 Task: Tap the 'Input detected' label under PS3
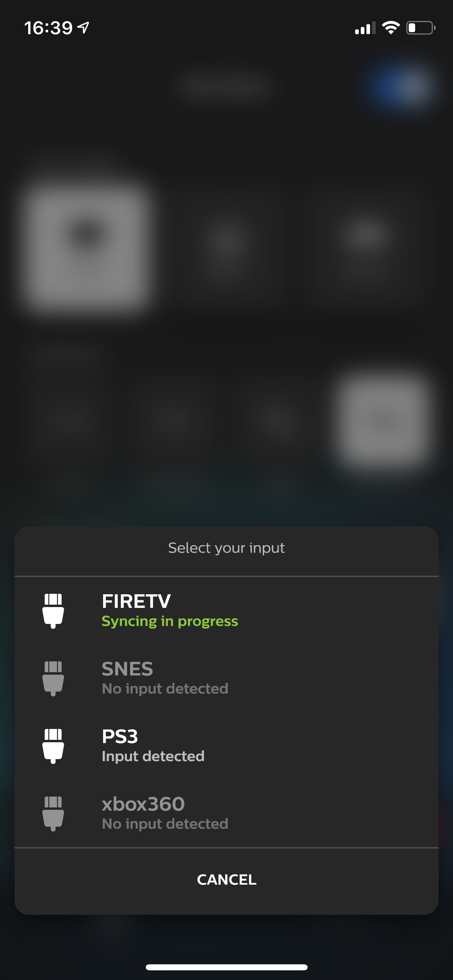click(x=153, y=756)
